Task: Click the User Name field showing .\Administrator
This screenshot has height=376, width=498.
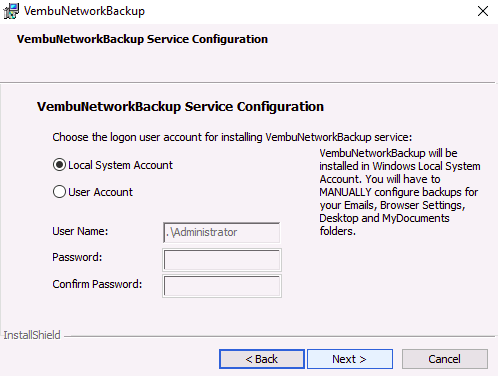Action: tap(222, 232)
